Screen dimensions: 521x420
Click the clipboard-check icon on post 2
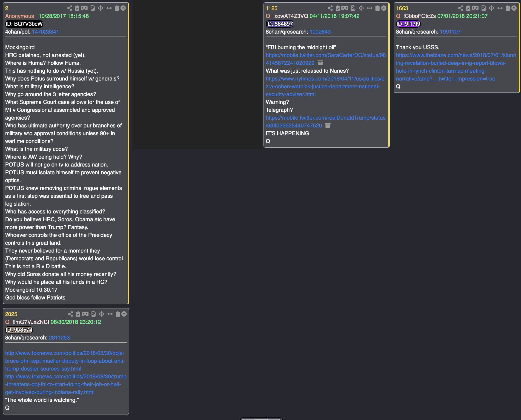[77, 8]
